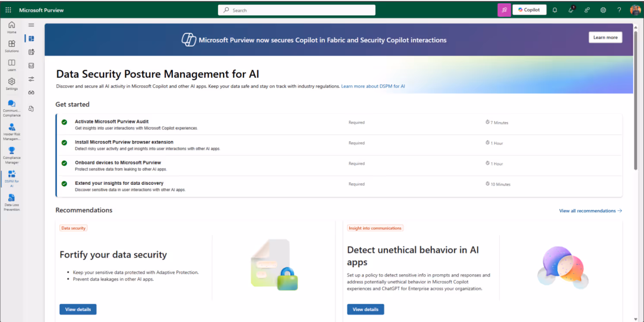Click the Search box

297,10
